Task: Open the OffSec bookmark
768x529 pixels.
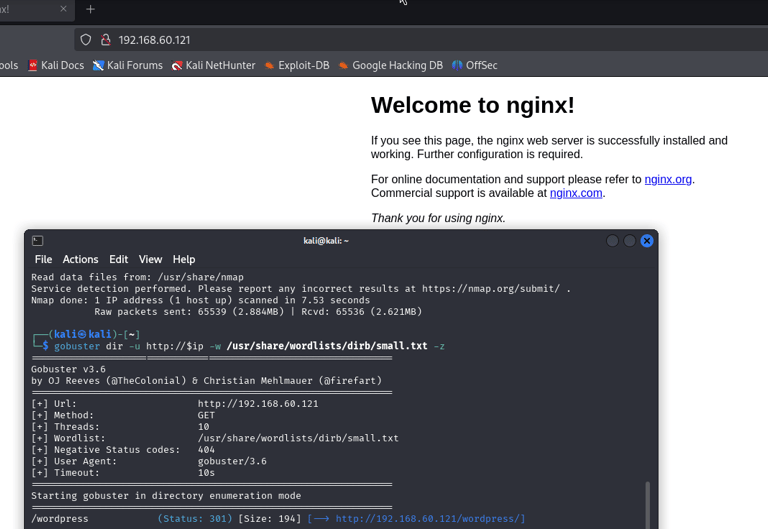Action: click(x=475, y=65)
